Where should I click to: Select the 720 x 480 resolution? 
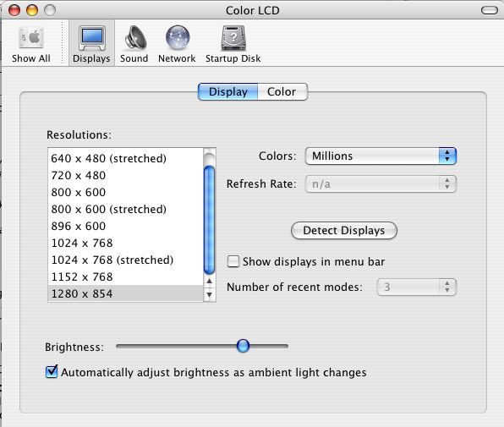pos(125,175)
